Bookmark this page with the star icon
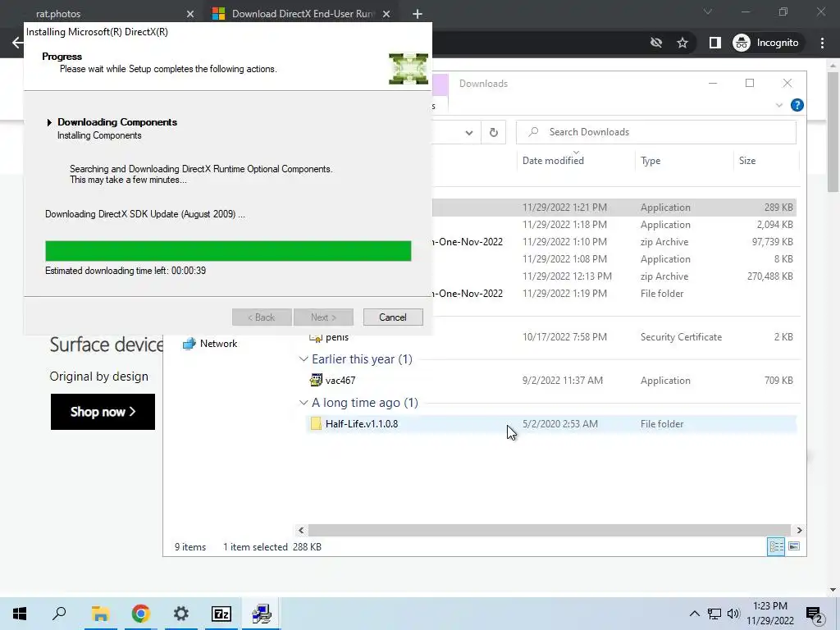Image resolution: width=840 pixels, height=630 pixels. [682, 43]
